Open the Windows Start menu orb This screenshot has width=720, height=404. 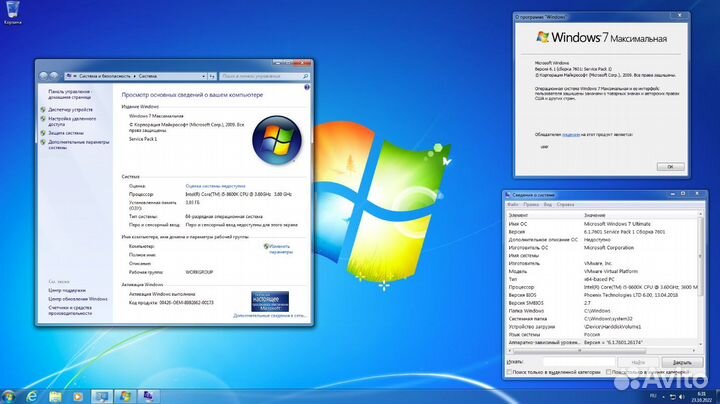[x=9, y=396]
